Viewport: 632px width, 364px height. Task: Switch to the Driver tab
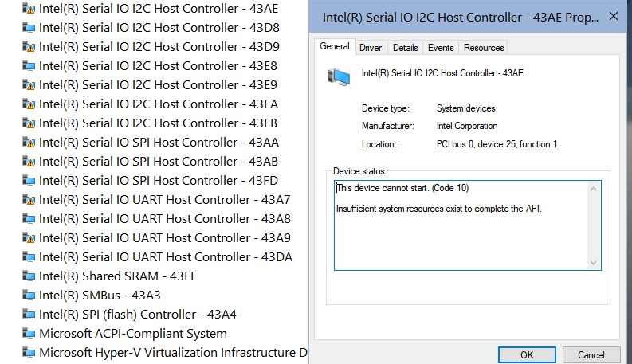(x=371, y=48)
